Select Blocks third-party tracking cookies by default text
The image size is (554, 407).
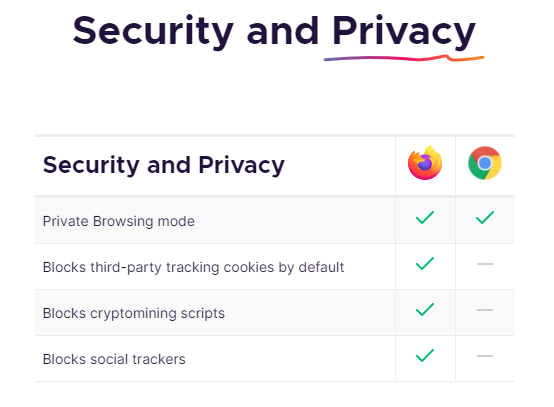pos(193,267)
